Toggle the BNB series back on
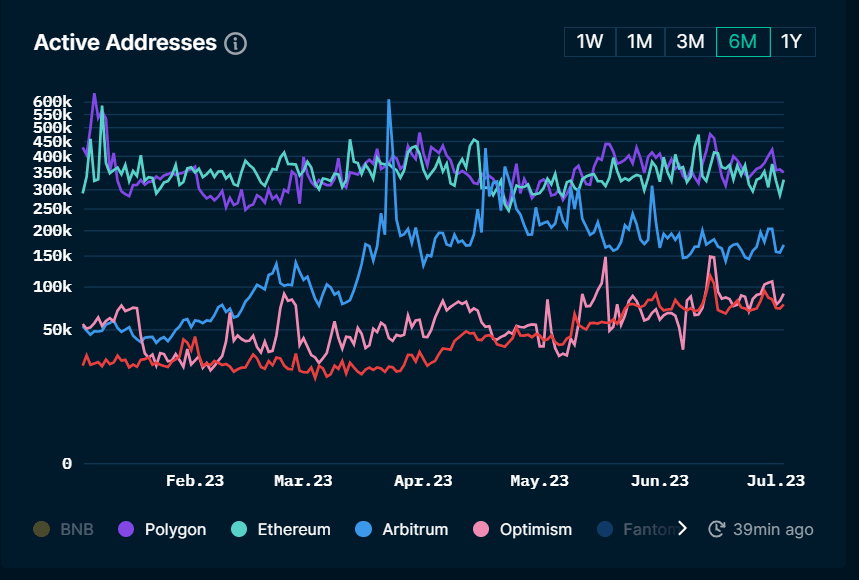The image size is (859, 580). pos(63,529)
